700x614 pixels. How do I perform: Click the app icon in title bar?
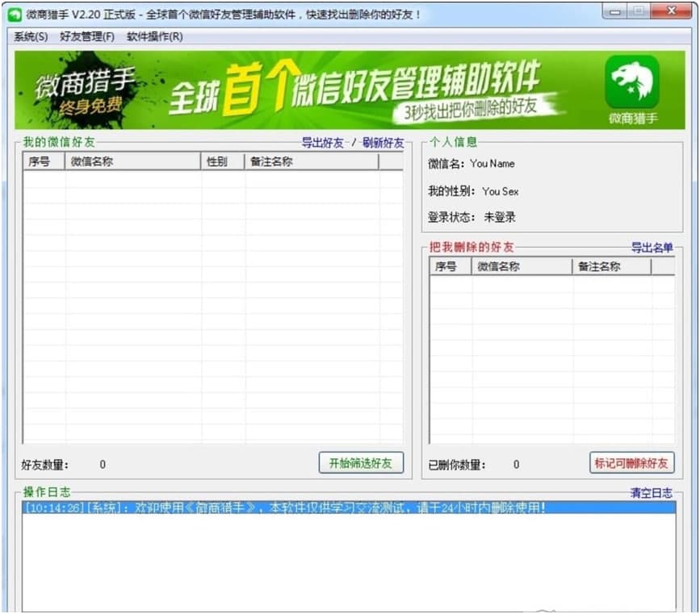pyautogui.click(x=15, y=15)
